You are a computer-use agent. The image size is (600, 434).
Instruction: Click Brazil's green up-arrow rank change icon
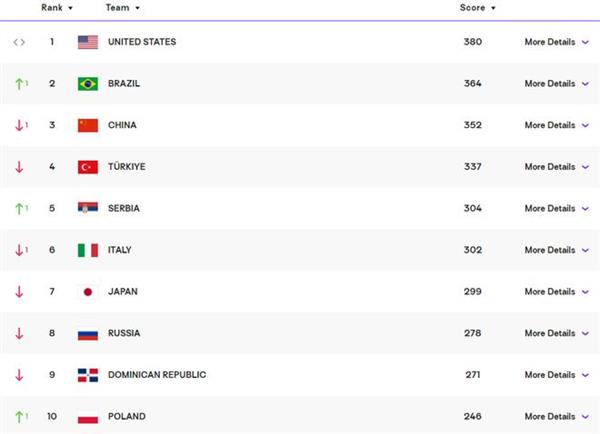[x=21, y=84]
